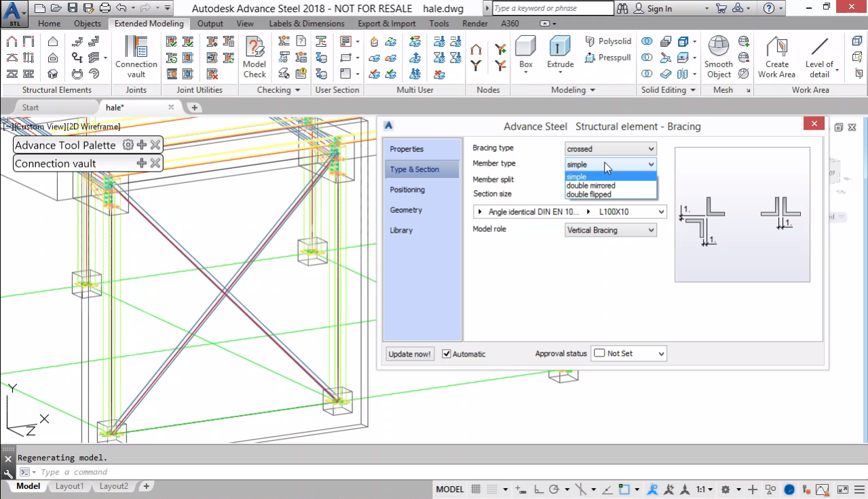Screen dimensions: 868x499
Task: Open Workspace Switching gear in status bar
Action: (725, 489)
